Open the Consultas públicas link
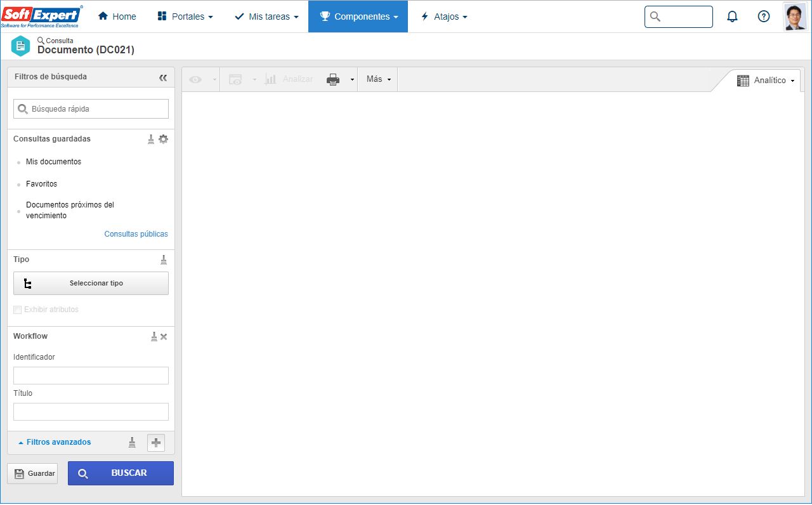Viewport: 812px width, 505px height. pyautogui.click(x=136, y=234)
